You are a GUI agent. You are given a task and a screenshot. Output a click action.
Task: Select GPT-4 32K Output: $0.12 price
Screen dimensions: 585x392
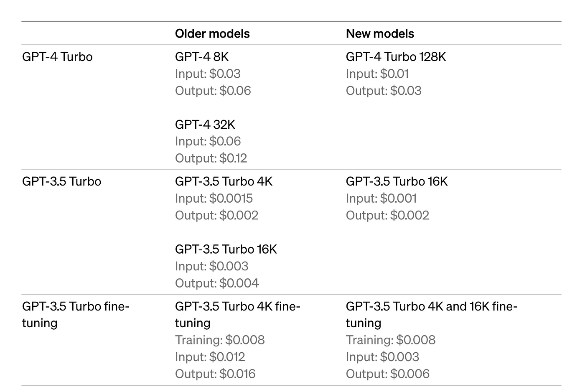211,158
